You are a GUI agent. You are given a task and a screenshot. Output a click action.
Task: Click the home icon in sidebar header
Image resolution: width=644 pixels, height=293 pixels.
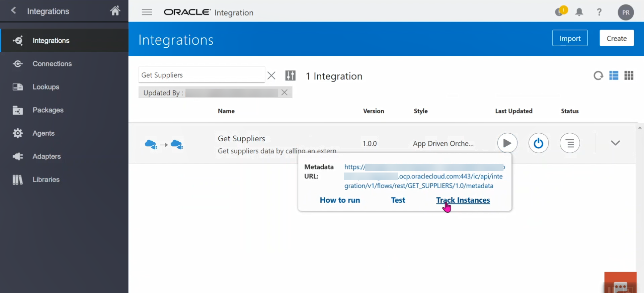(115, 11)
